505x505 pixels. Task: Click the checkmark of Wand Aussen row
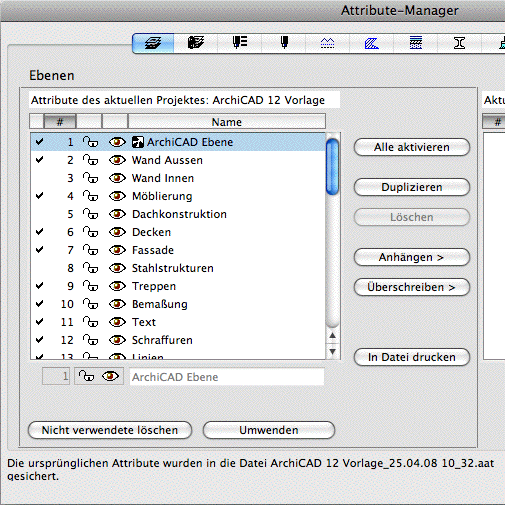coord(39,160)
